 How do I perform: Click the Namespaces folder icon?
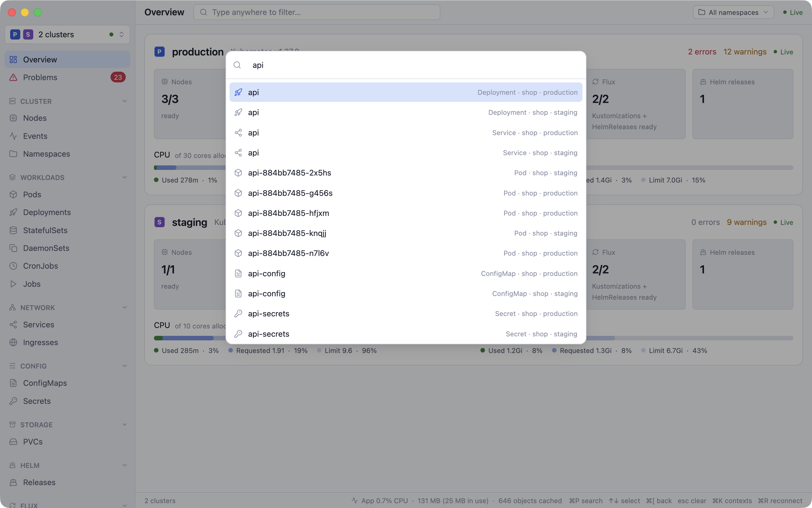(13, 154)
